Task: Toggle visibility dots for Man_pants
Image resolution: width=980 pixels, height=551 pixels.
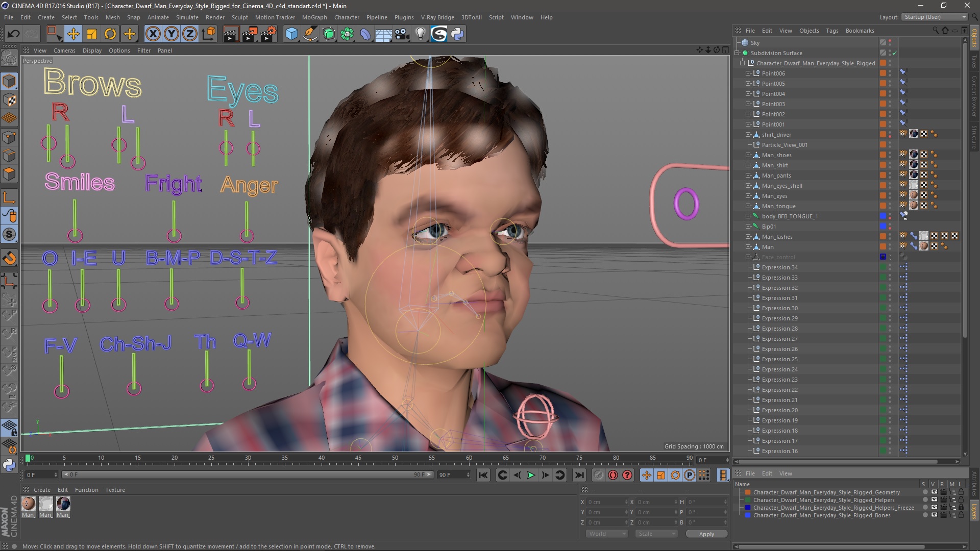Action: point(890,176)
